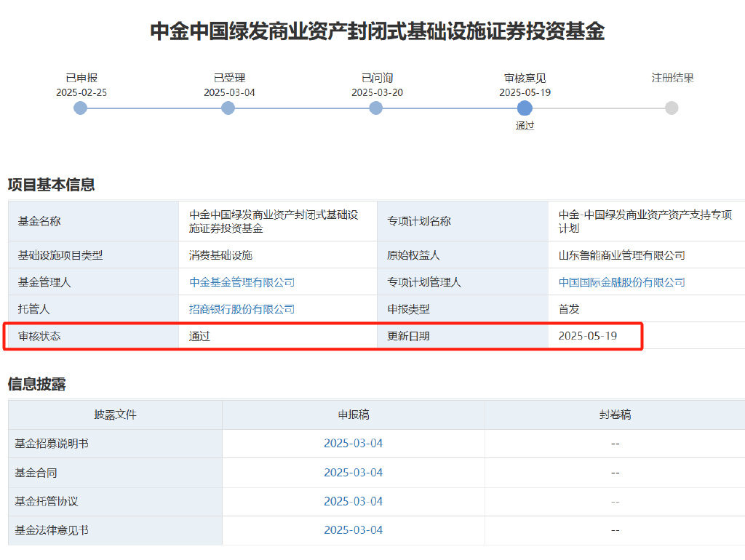The image size is (745, 560).
Task: Click the 消费基础设施 project type value
Action: (220, 255)
